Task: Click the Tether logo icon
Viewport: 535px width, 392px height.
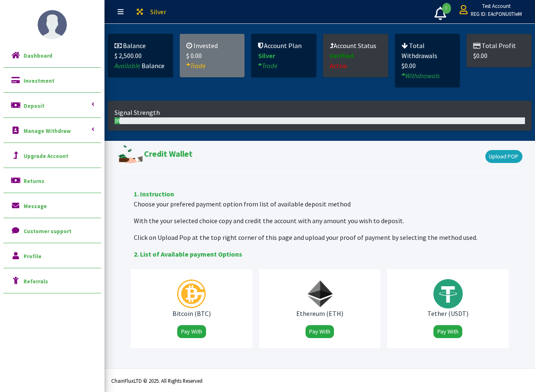Action: 448,294
